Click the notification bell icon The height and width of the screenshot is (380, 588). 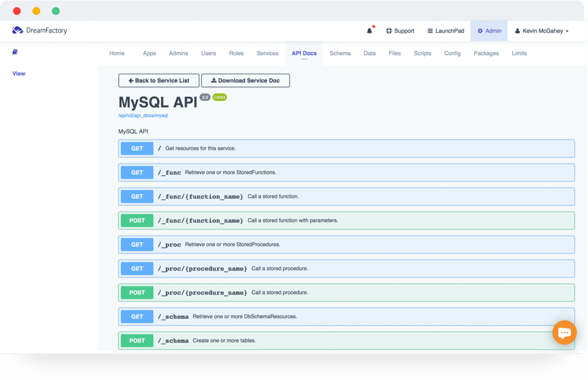click(369, 31)
